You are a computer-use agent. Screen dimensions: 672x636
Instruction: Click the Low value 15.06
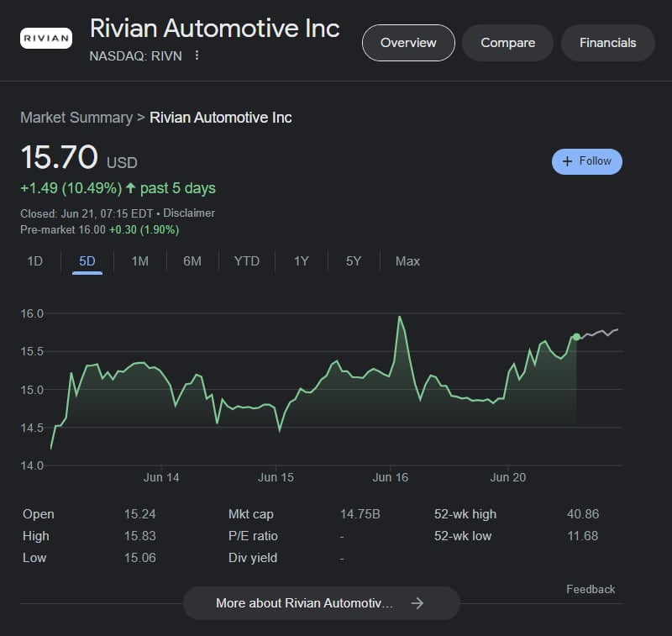tap(139, 558)
